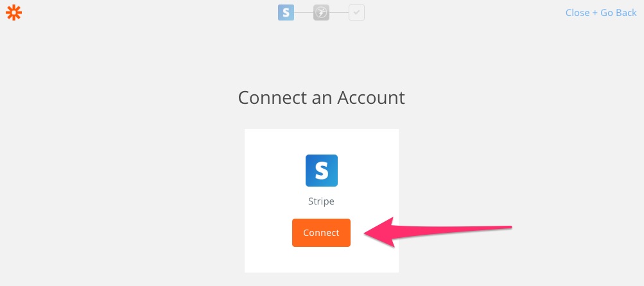Click the line between Stripe and lightning steps
The height and width of the screenshot is (286, 644).
tap(304, 13)
